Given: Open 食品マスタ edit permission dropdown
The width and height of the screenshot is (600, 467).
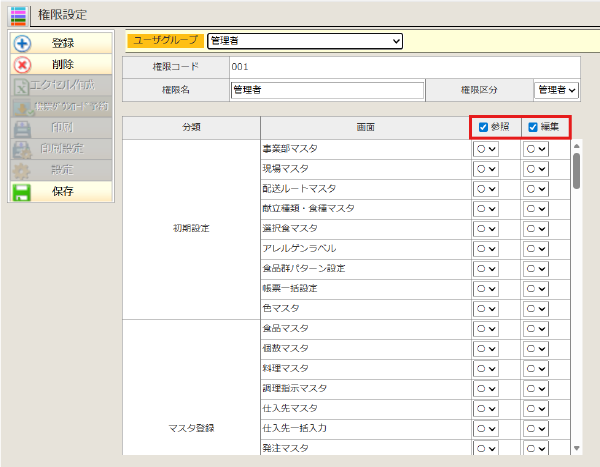Looking at the screenshot, I should click(x=536, y=329).
